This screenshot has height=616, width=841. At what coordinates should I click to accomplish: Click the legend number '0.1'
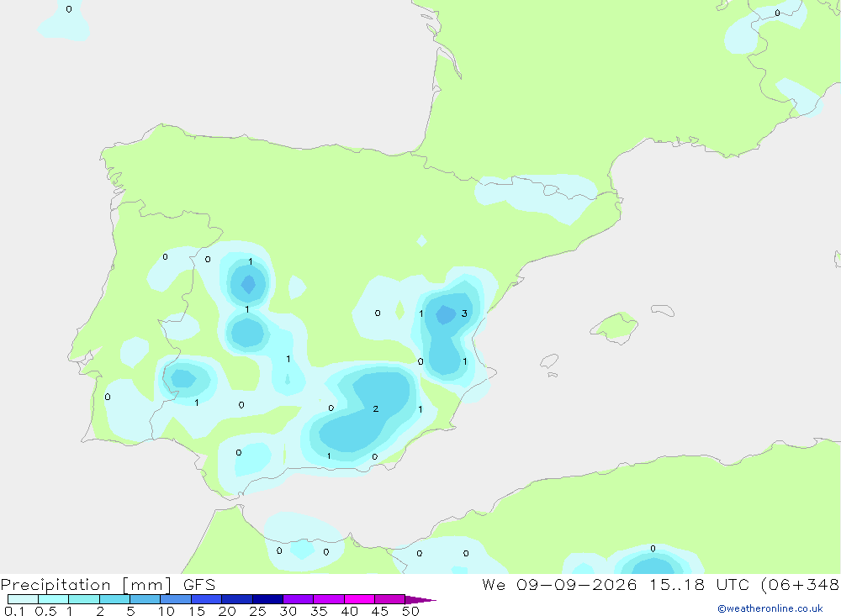pos(14,611)
